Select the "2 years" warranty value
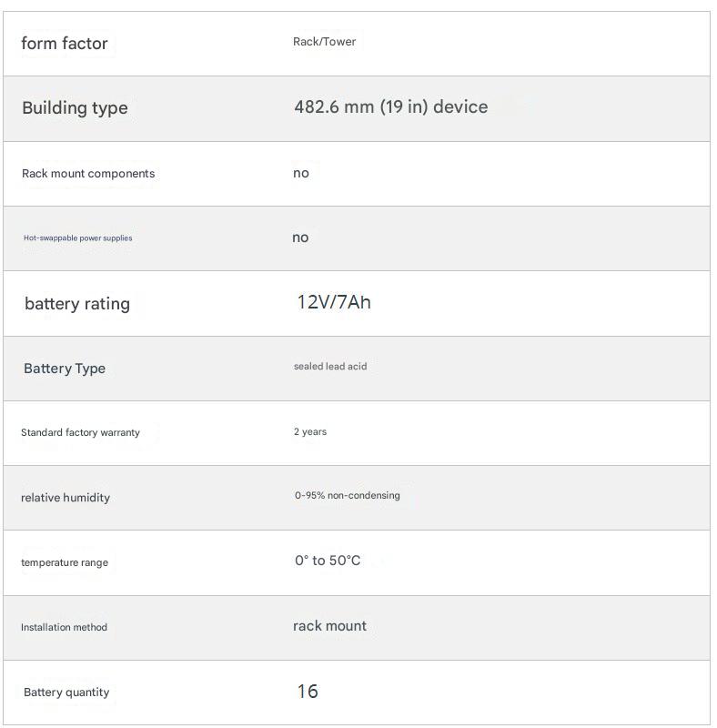Image resolution: width=717 pixels, height=728 pixels. point(310,432)
